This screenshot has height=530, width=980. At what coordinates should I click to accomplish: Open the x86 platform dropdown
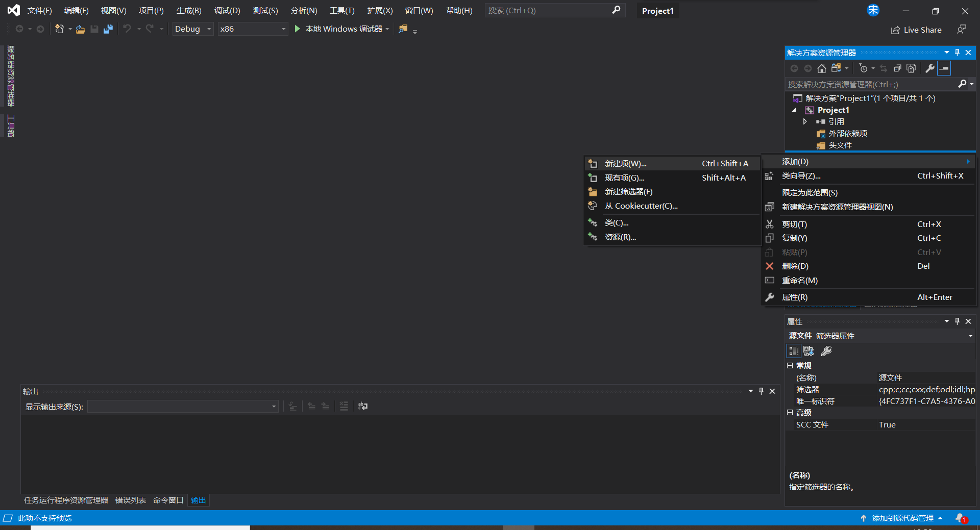(x=252, y=29)
